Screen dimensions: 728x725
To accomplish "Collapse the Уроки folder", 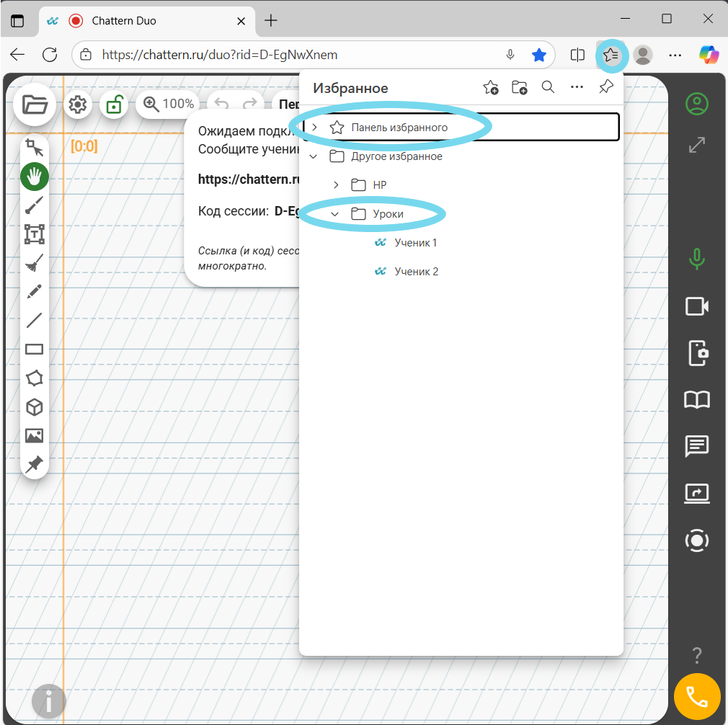I will tap(334, 214).
